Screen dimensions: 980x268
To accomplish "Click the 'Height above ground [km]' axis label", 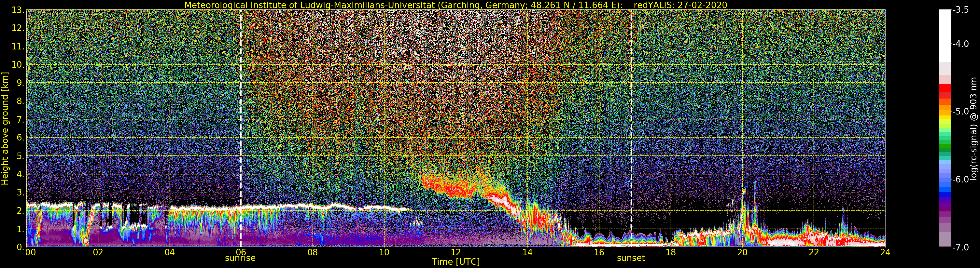I will tap(5, 128).
